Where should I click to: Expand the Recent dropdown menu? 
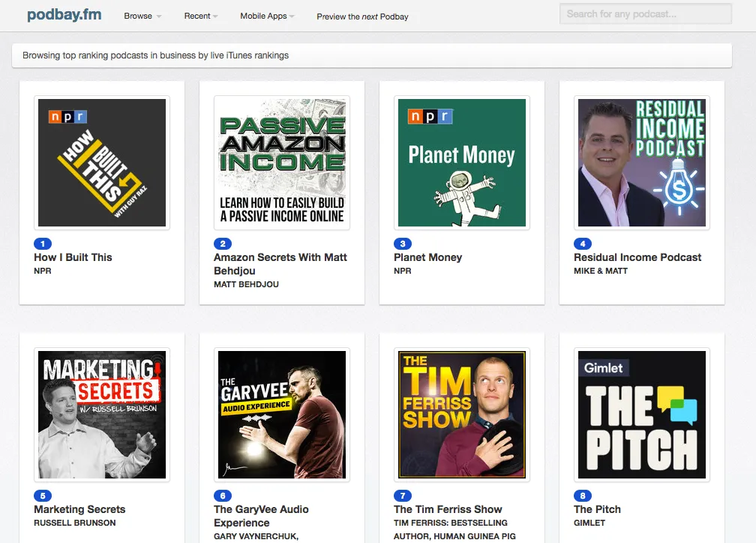(x=200, y=16)
